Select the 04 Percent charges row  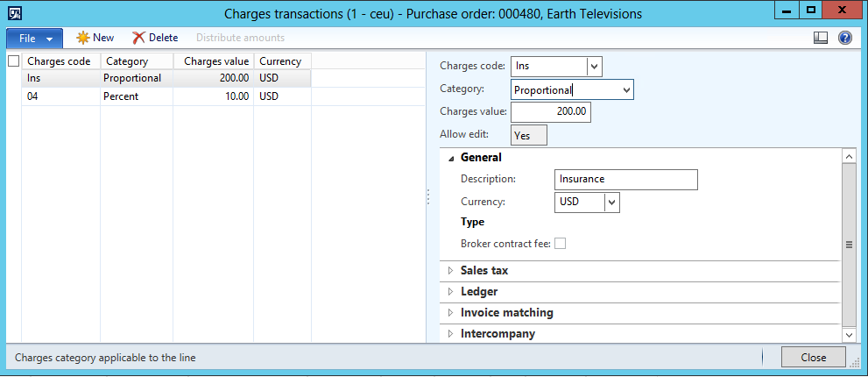pyautogui.click(x=131, y=96)
